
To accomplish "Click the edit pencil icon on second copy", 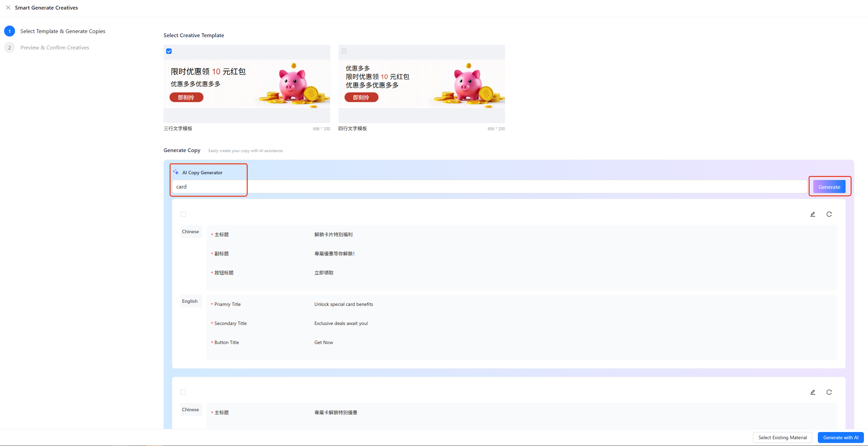I will pos(813,392).
